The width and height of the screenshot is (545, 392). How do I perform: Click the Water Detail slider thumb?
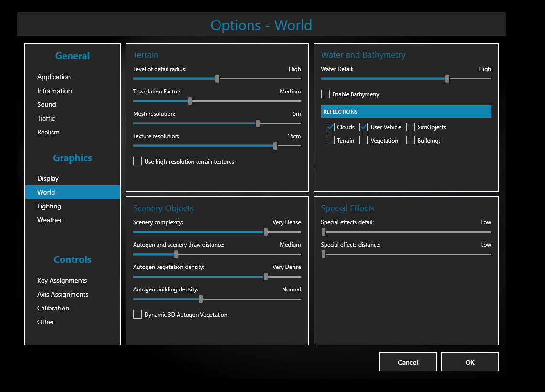(447, 79)
